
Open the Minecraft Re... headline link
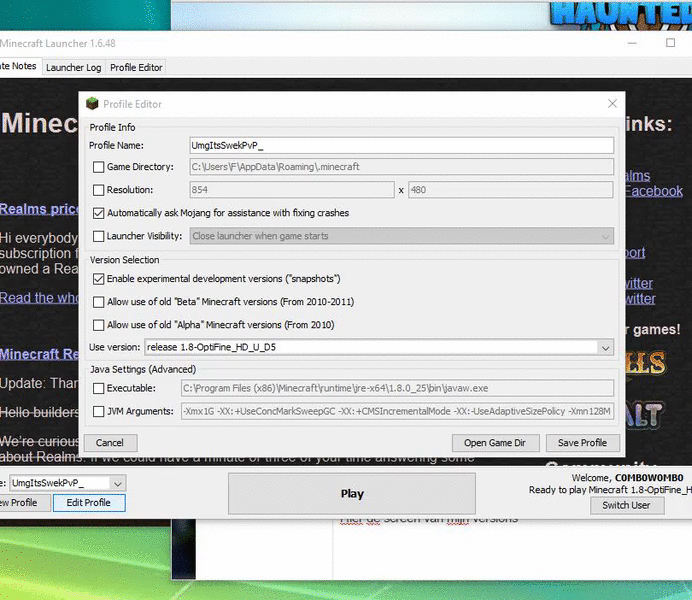click(39, 354)
